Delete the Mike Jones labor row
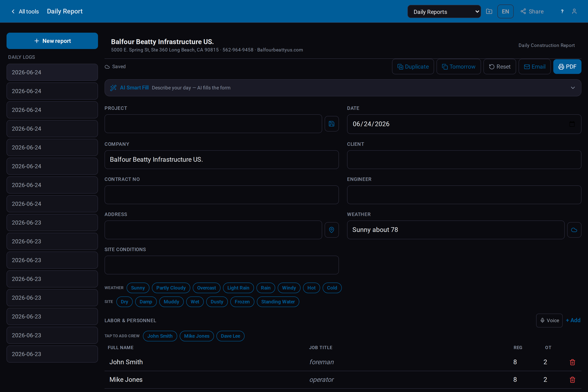 pos(572,380)
